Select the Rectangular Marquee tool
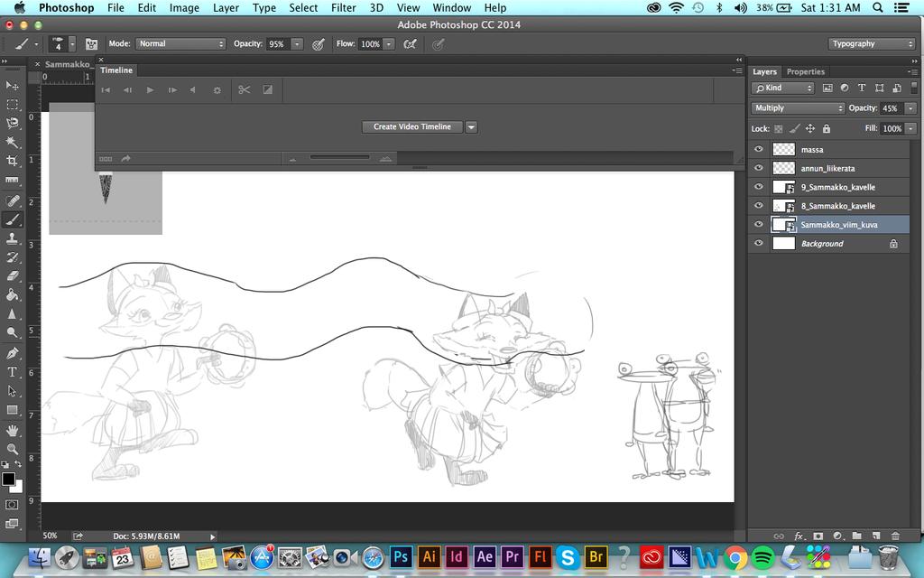 pyautogui.click(x=12, y=105)
